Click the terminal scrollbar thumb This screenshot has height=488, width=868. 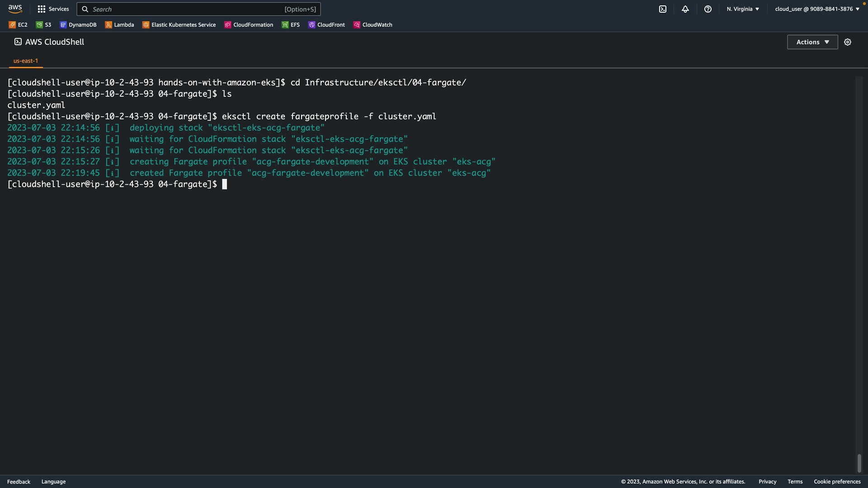[859, 463]
